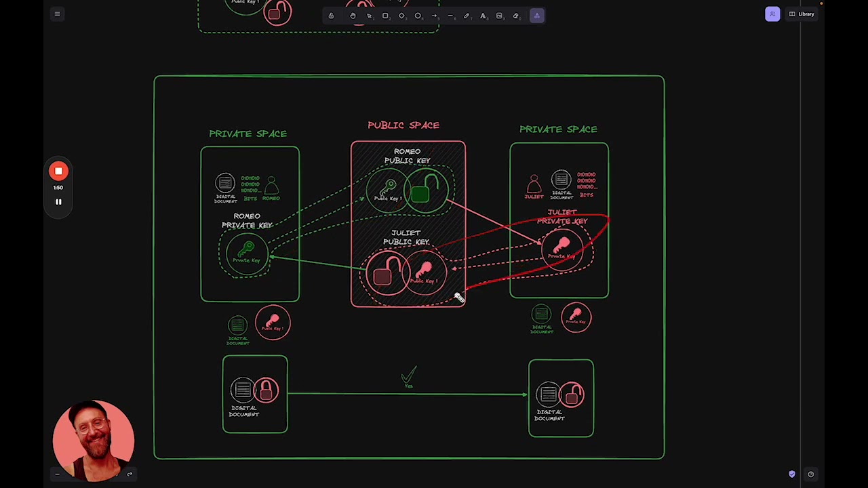Select the Diamond shape tool

pyautogui.click(x=401, y=16)
